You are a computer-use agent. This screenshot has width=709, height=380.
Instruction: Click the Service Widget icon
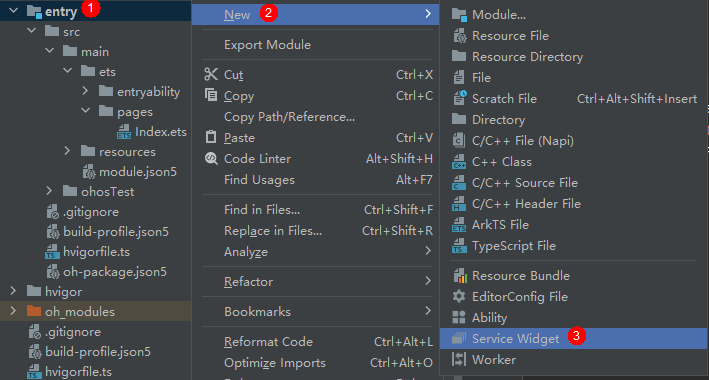(459, 338)
